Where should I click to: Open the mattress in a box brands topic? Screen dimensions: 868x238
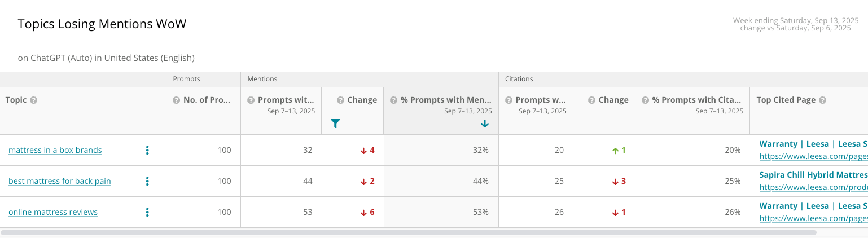pos(55,150)
